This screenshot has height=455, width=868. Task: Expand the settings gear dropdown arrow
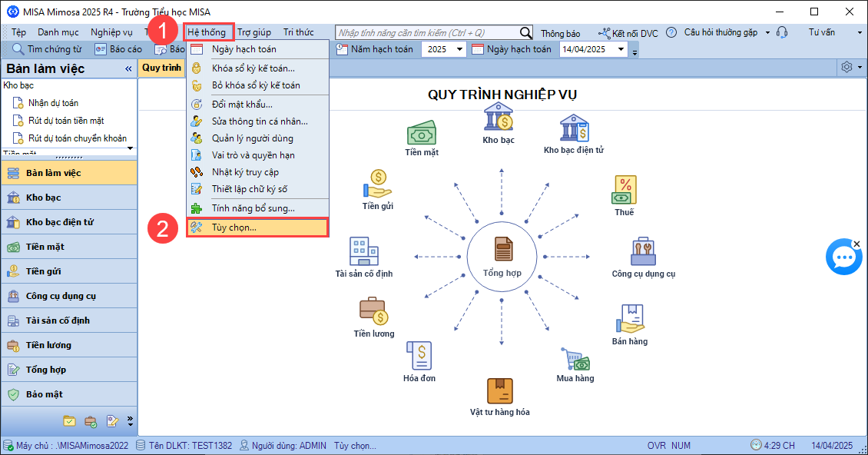point(860,67)
